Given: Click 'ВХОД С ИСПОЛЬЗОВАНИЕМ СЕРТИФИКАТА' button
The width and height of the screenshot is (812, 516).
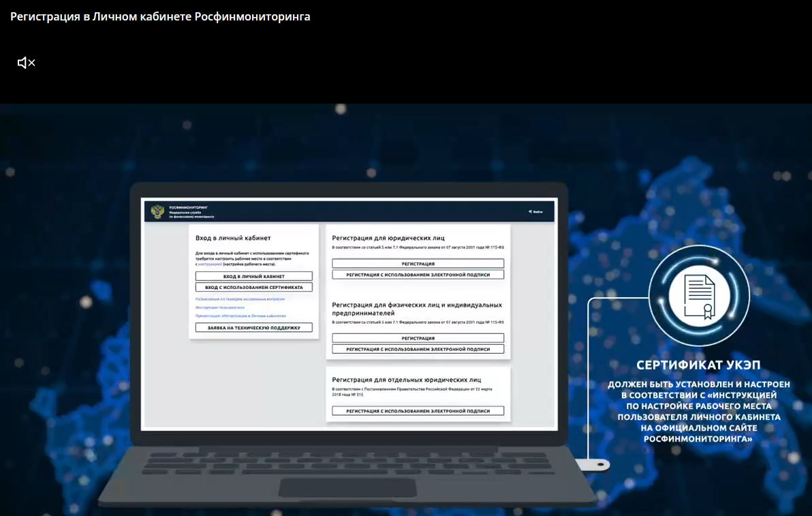Looking at the screenshot, I should point(253,287).
